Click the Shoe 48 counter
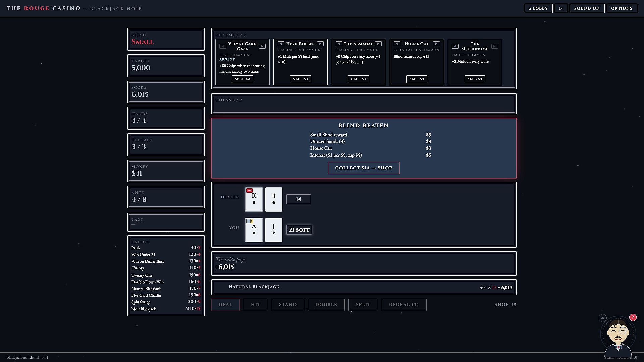This screenshot has width=644, height=362. (x=505, y=305)
